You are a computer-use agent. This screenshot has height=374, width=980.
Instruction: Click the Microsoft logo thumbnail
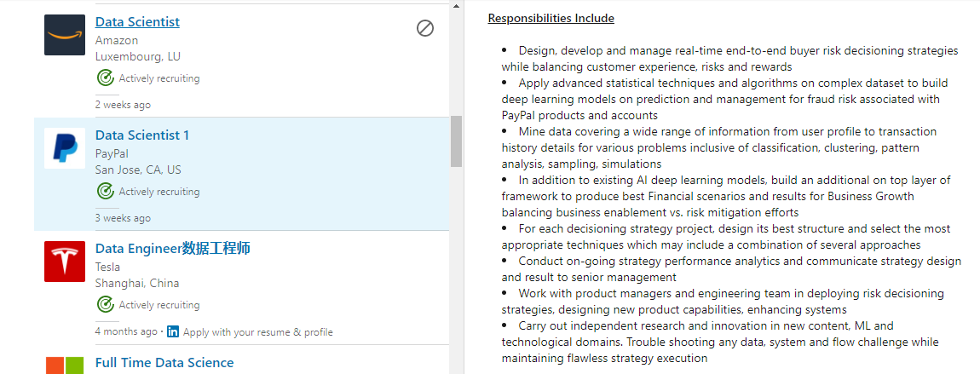click(x=65, y=365)
